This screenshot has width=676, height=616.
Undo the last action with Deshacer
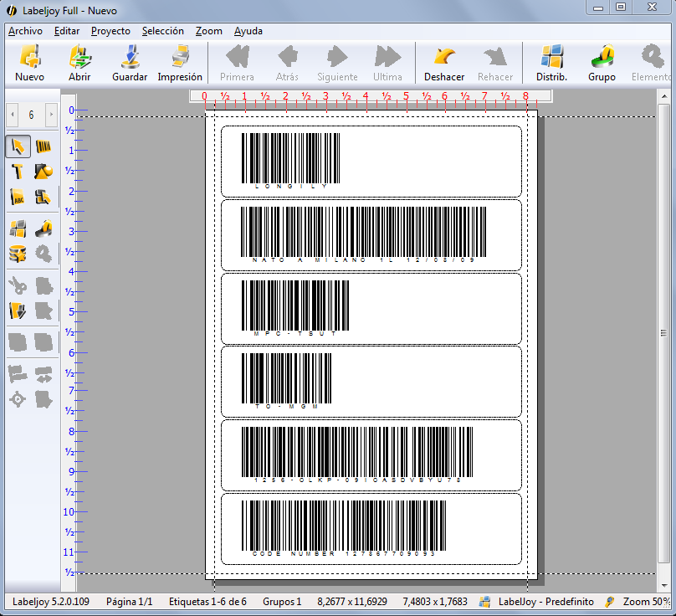[x=444, y=63]
